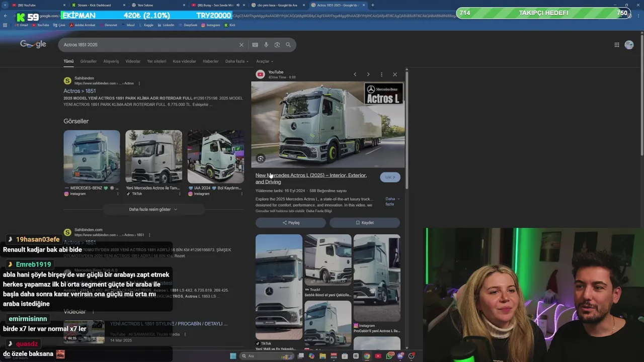Go to previous image in preview panel
This screenshot has height=362, width=644.
[355, 74]
